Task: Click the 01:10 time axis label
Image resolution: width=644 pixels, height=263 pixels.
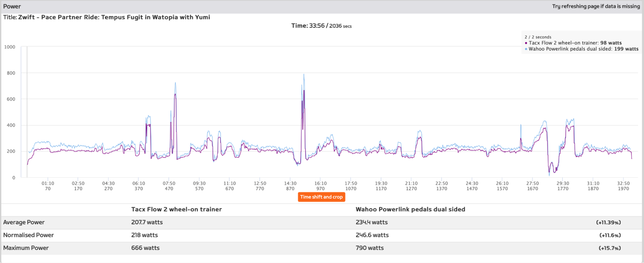Action: coord(48,183)
